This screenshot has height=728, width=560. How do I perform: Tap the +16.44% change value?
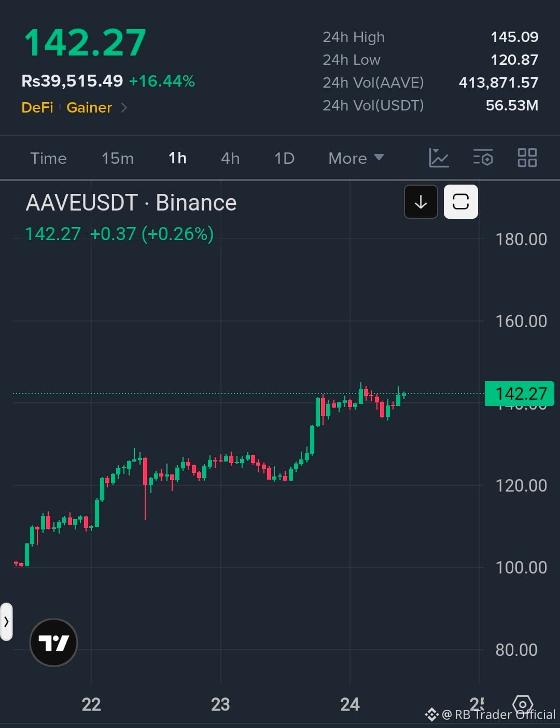pos(162,81)
